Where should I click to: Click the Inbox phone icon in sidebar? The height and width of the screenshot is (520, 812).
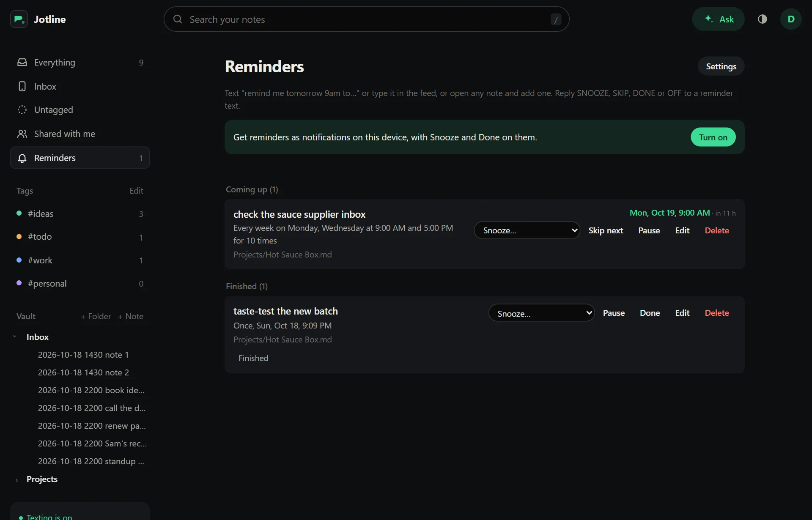[x=22, y=86]
